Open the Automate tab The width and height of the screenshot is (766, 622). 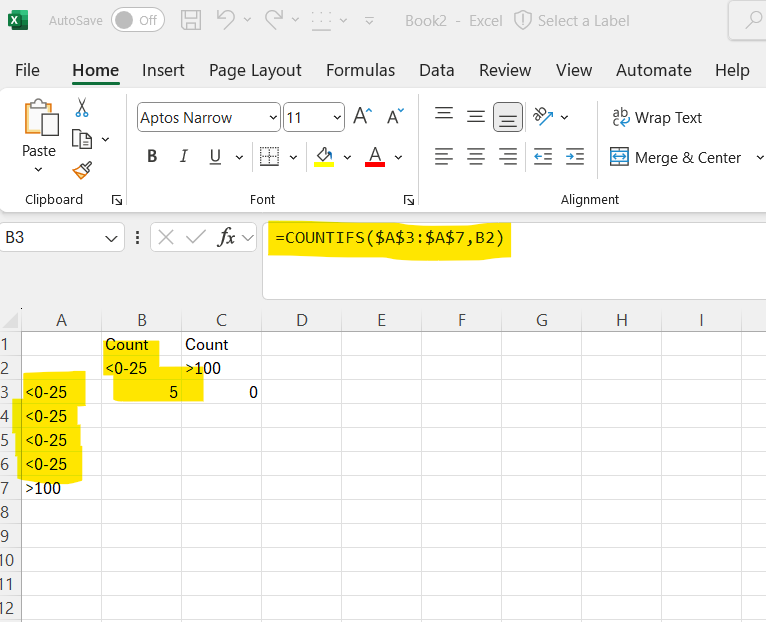654,70
